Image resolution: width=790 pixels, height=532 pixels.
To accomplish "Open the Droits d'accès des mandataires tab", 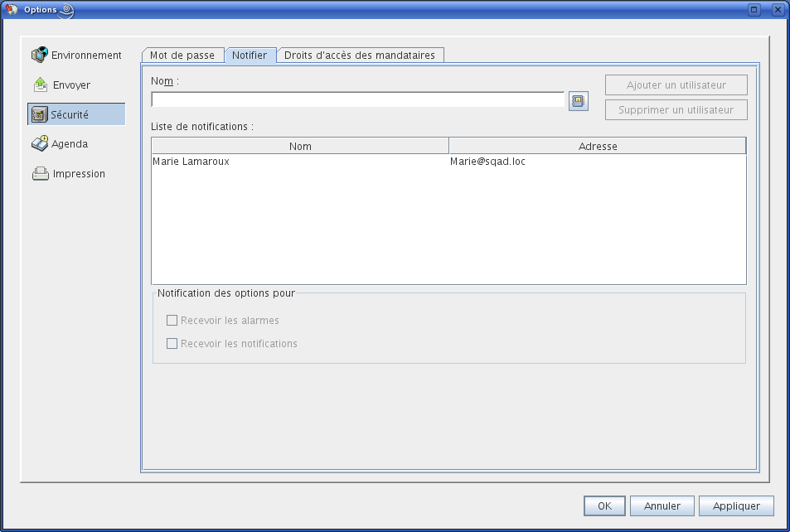I will [360, 55].
